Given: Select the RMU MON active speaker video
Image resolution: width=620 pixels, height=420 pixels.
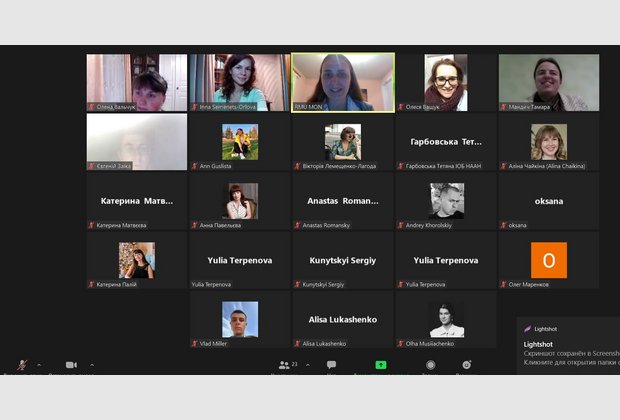Looking at the screenshot, I should pos(342,82).
